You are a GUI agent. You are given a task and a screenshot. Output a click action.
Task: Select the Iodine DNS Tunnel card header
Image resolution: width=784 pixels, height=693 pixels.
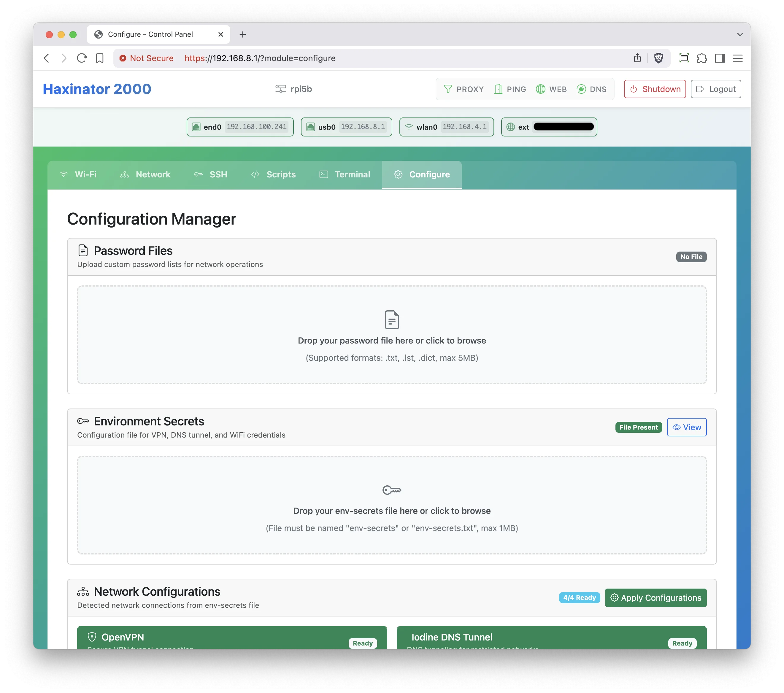(552, 638)
